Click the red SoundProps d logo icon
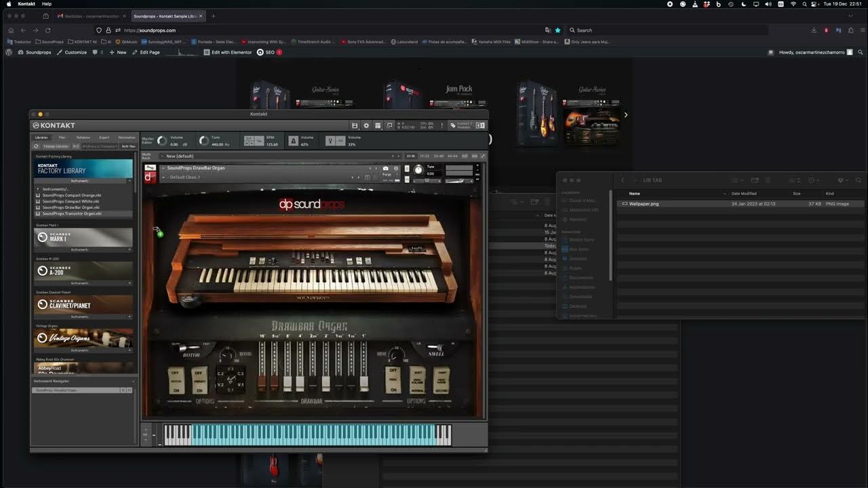This screenshot has height=488, width=868. point(150,178)
